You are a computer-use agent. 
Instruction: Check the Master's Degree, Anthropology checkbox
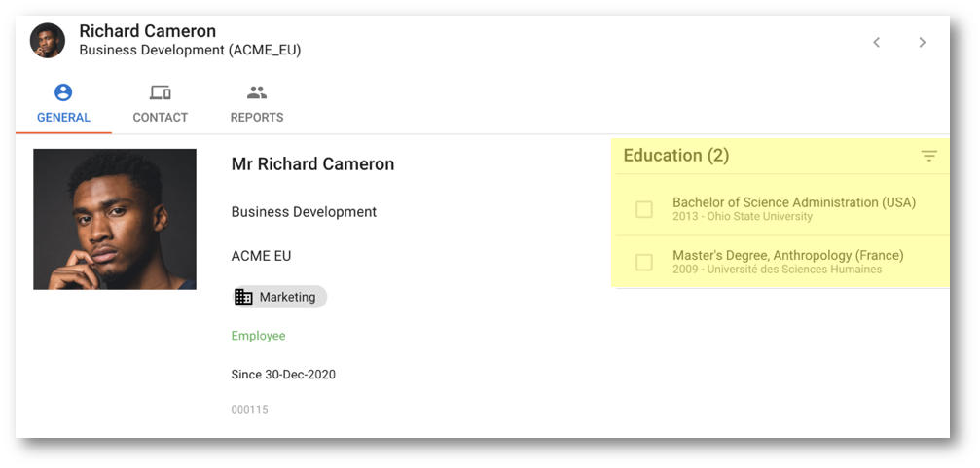pos(643,263)
